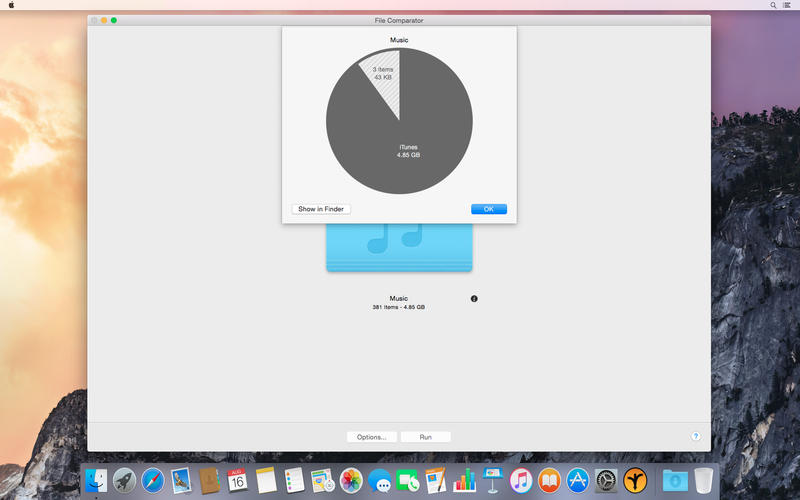Open FaceTime from the Dock
Image resolution: width=800 pixels, height=500 pixels.
point(407,480)
